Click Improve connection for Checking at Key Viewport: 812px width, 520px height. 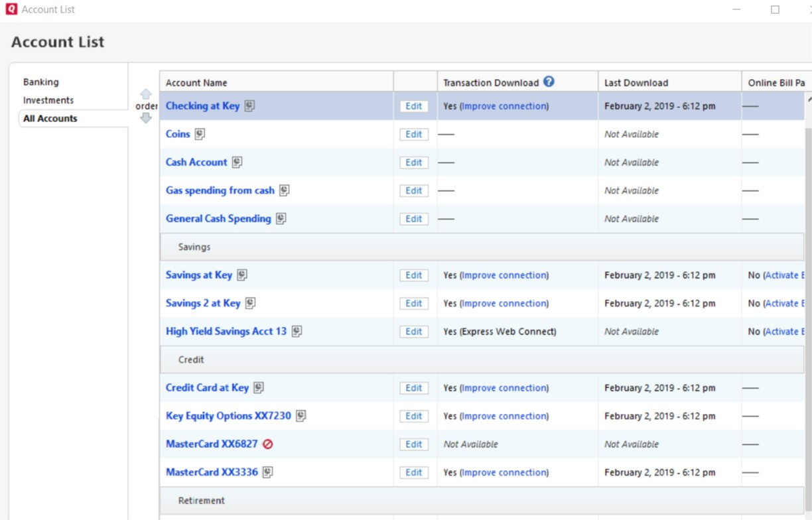[x=504, y=106]
